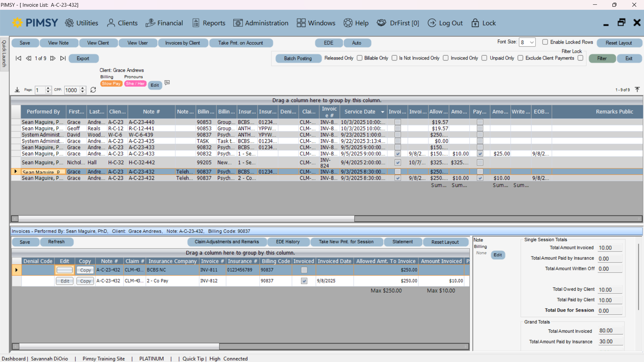
Task: Click Take New Pmt. for Session
Action: click(x=347, y=242)
